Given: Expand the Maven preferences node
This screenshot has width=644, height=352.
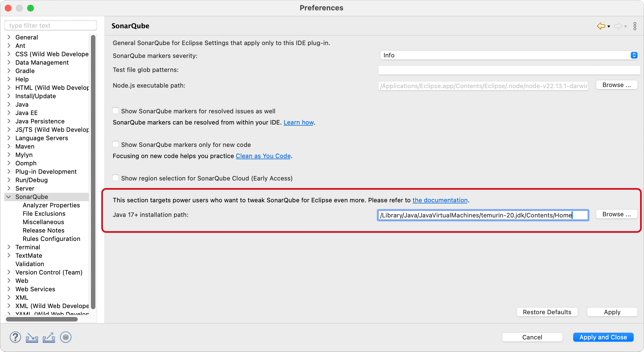Looking at the screenshot, I should pyautogui.click(x=9, y=146).
